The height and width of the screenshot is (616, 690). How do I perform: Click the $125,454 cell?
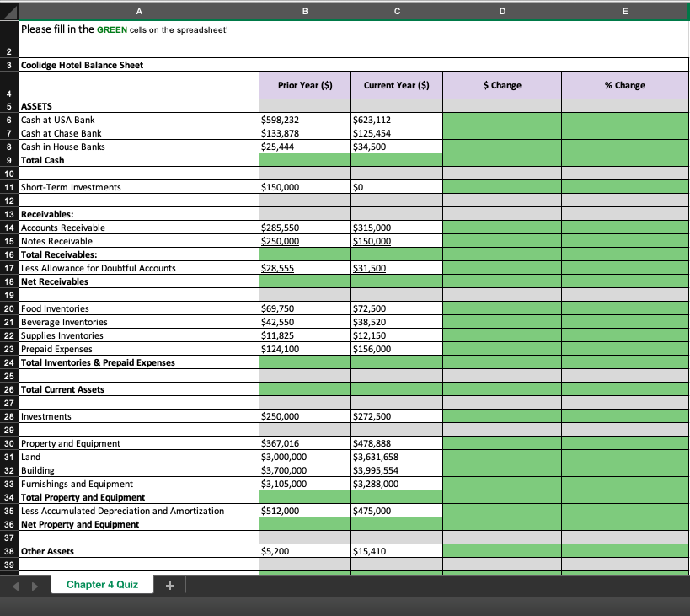coord(397,133)
